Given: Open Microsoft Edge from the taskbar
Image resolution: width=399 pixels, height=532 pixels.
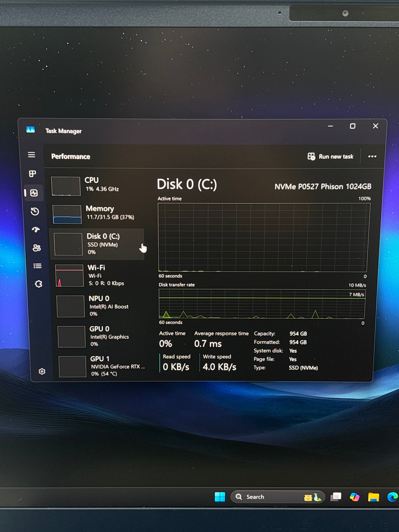Looking at the screenshot, I should coord(393,497).
